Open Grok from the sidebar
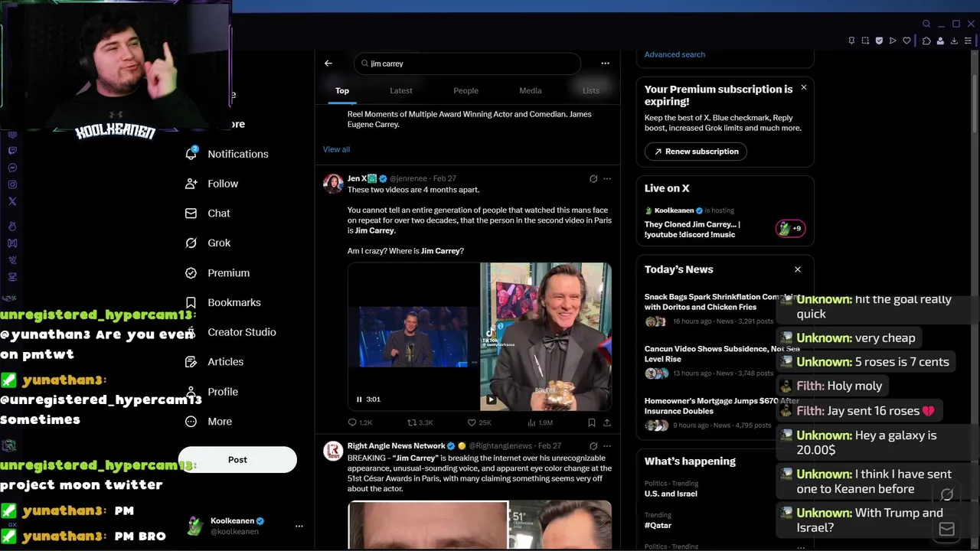Image resolution: width=980 pixels, height=551 pixels. coord(208,243)
